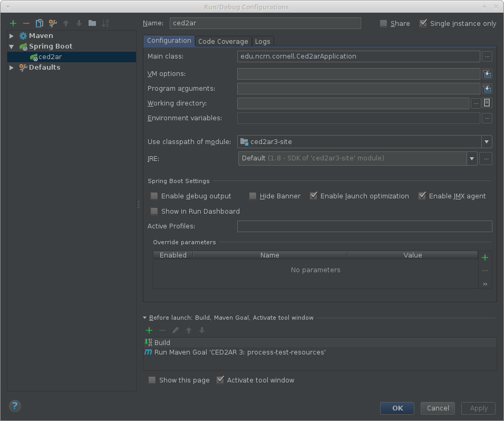Collapse the Before launch section

pyautogui.click(x=144, y=318)
